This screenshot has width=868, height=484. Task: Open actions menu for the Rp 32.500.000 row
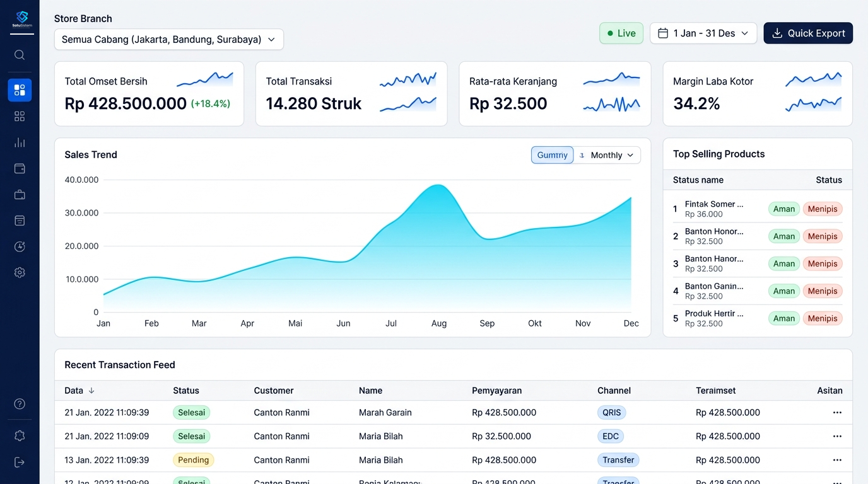click(x=837, y=436)
